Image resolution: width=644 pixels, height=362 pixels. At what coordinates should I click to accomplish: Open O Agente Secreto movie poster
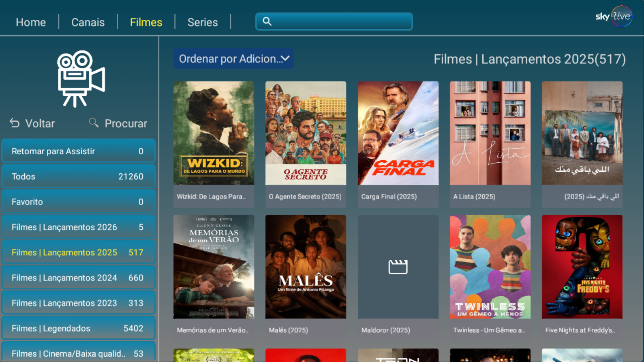pyautogui.click(x=306, y=133)
